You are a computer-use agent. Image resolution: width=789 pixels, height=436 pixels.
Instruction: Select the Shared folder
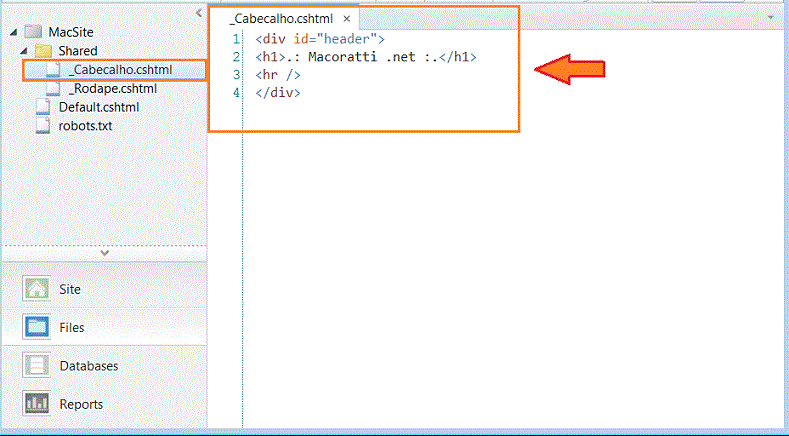pos(78,51)
